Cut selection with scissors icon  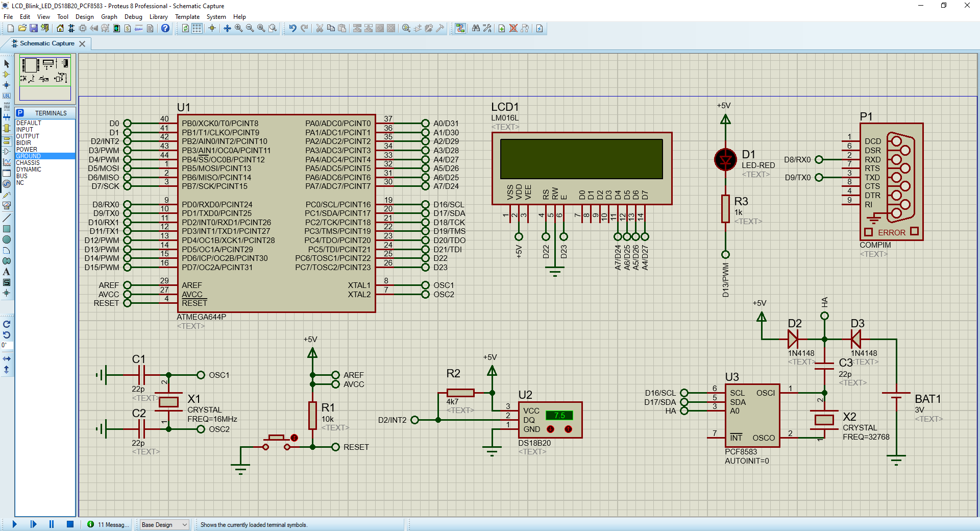(320, 28)
